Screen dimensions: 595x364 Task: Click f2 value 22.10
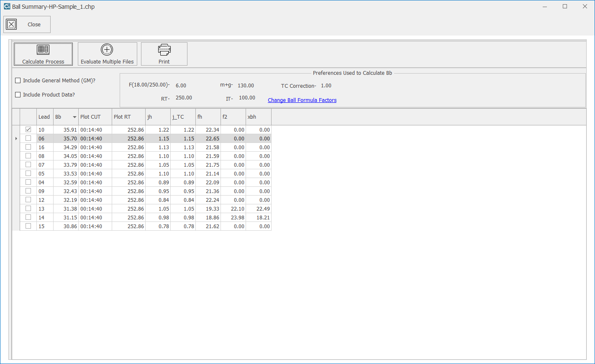pos(237,209)
